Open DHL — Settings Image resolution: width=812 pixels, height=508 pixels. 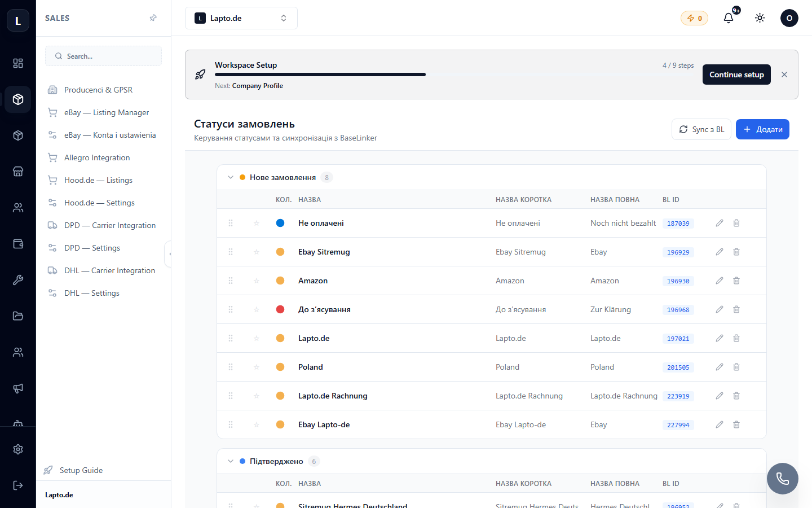pos(103,293)
